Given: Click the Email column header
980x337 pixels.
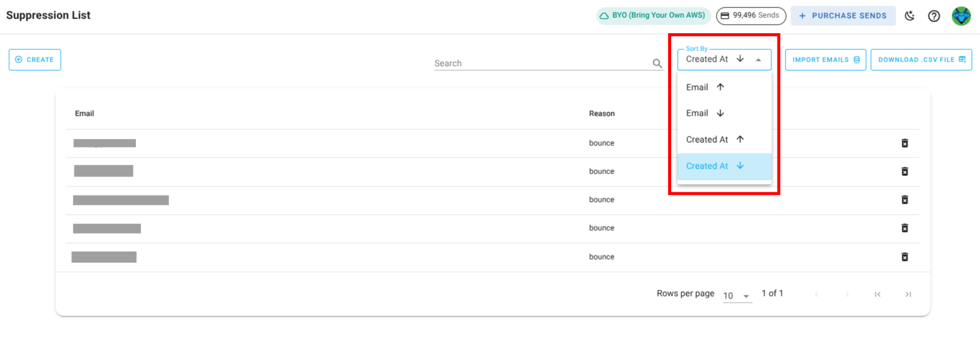Looking at the screenshot, I should tap(84, 114).
